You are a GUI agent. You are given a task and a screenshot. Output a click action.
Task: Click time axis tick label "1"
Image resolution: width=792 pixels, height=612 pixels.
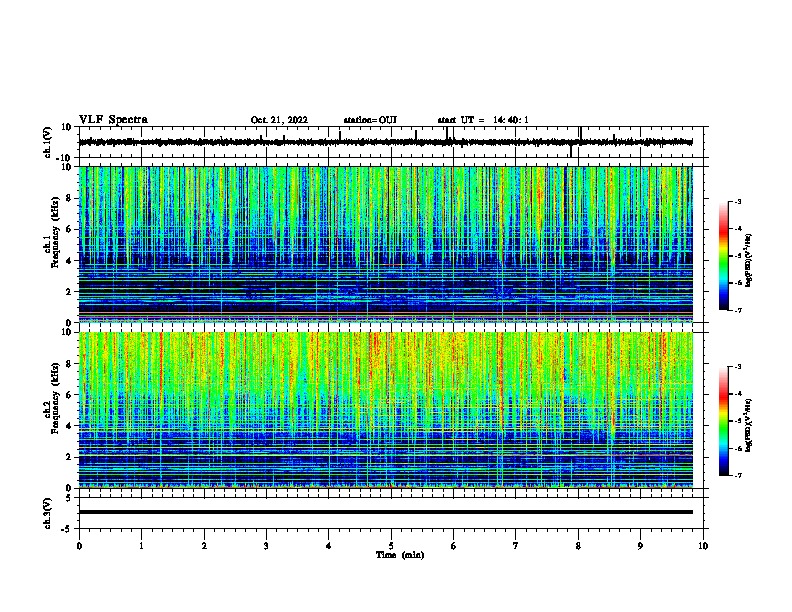pyautogui.click(x=141, y=546)
